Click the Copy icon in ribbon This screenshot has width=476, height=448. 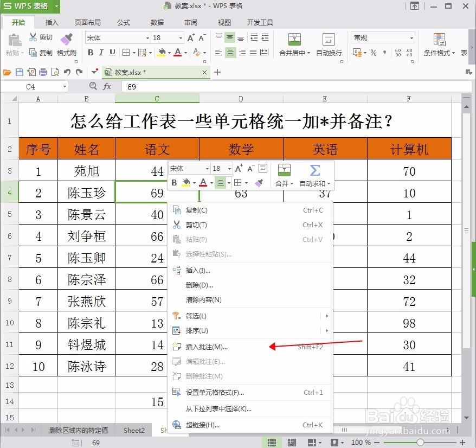33,53
